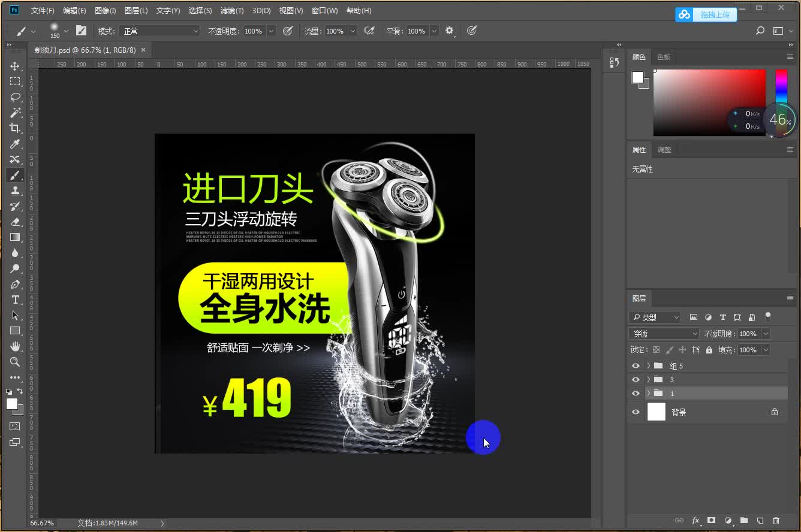Open the 平滑 smoothing dropdown arrow
The height and width of the screenshot is (532, 801).
coord(434,31)
